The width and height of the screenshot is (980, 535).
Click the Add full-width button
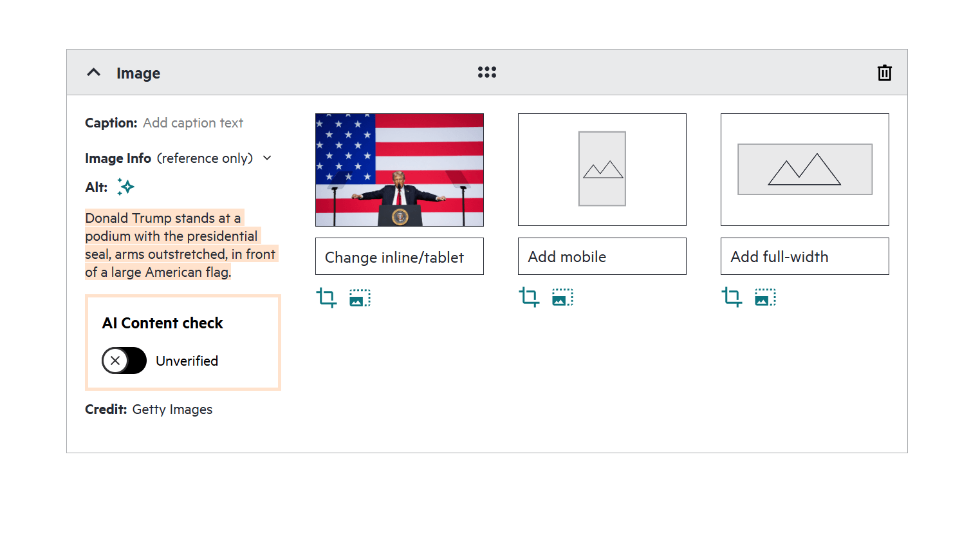pos(805,256)
